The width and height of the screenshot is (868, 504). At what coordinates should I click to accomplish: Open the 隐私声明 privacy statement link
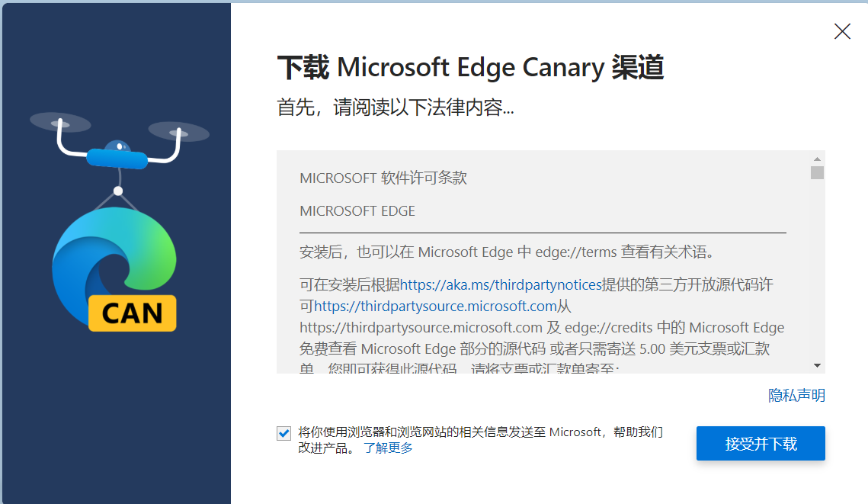pos(796,396)
